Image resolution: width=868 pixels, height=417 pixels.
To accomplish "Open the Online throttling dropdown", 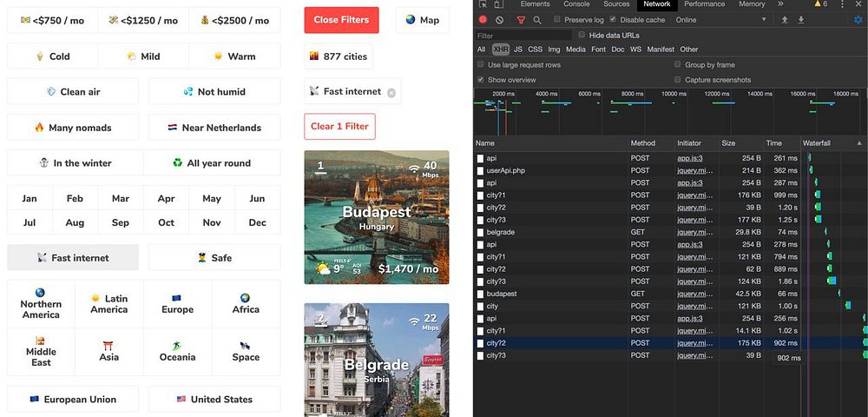I will pos(720,20).
